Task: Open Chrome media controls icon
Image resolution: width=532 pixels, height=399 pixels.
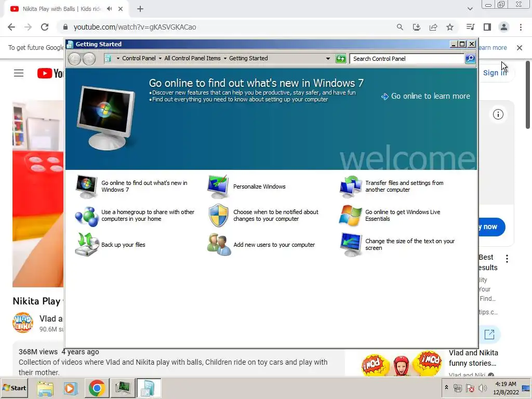Action: (x=470, y=27)
